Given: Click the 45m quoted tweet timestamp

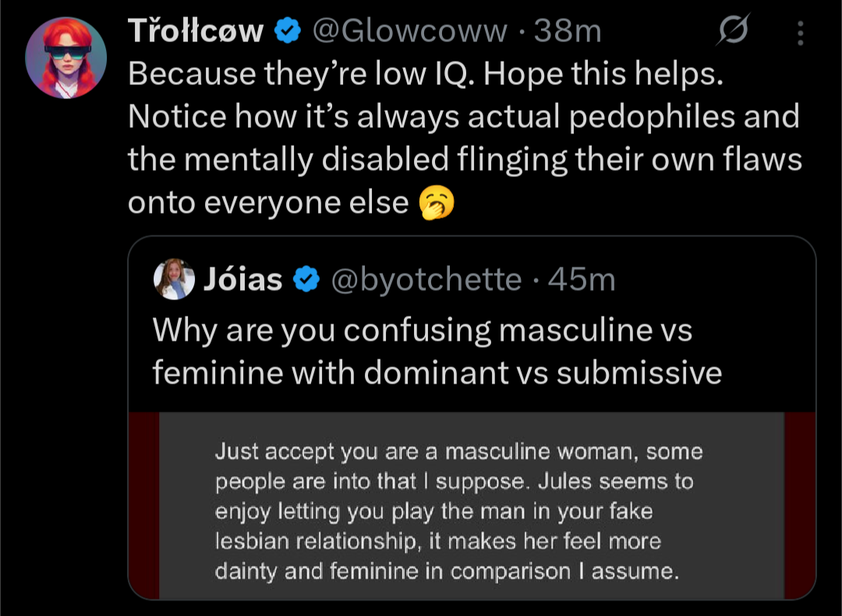Looking at the screenshot, I should (582, 278).
